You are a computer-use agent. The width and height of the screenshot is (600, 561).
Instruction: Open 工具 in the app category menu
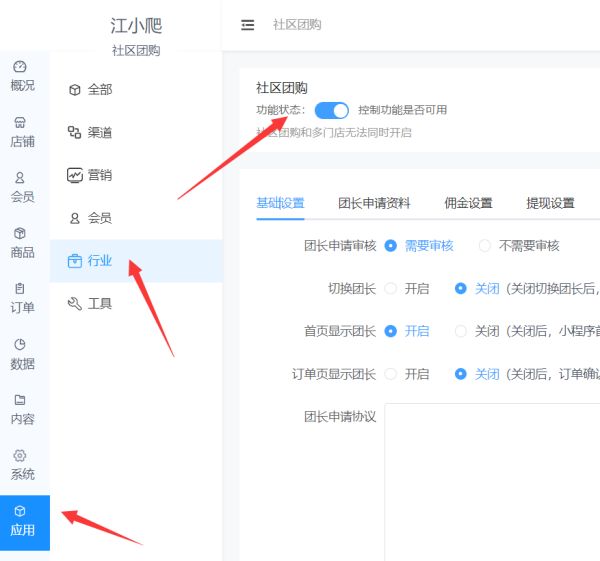pyautogui.click(x=99, y=304)
